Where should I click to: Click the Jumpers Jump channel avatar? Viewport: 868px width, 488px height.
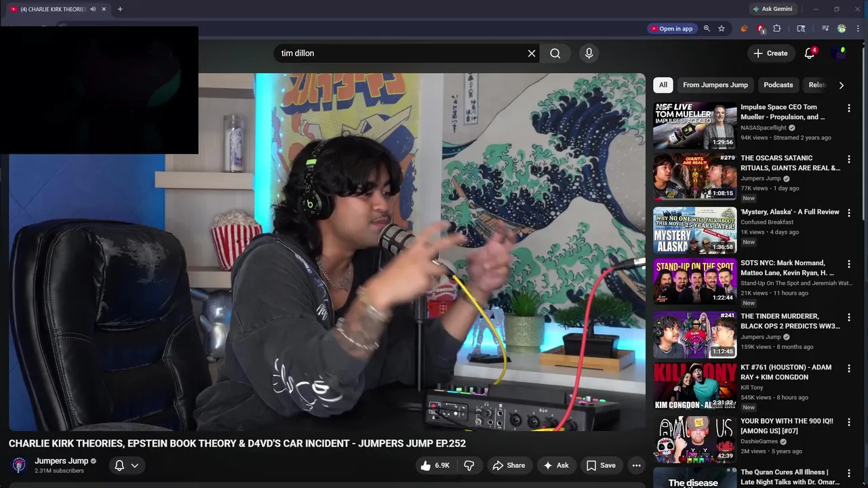point(19,465)
